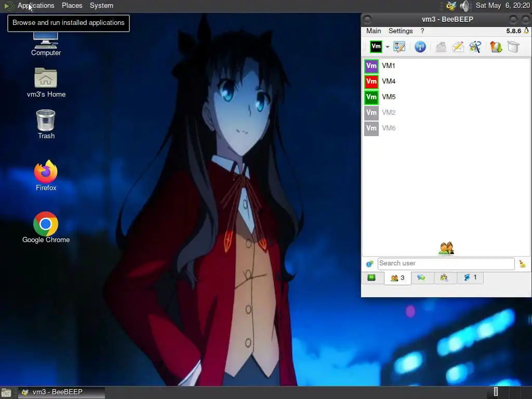Viewport: 532px width, 399px height.
Task: Open the Computer desktop icon
Action: pos(46,44)
